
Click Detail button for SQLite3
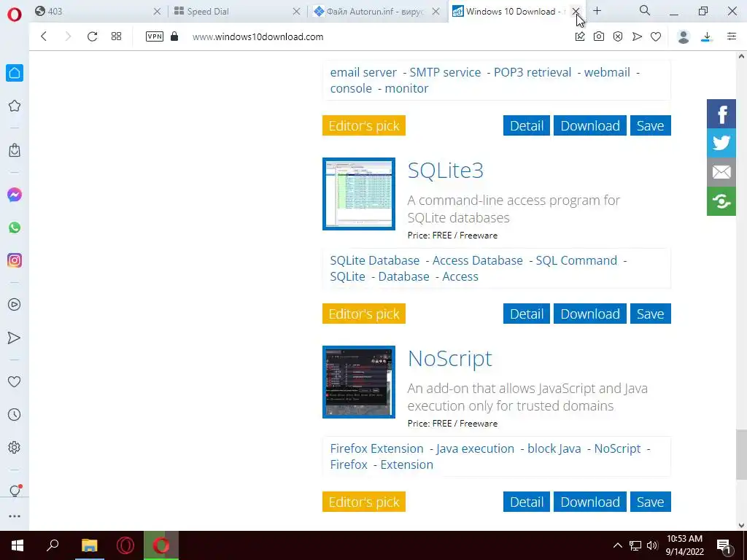tap(527, 314)
